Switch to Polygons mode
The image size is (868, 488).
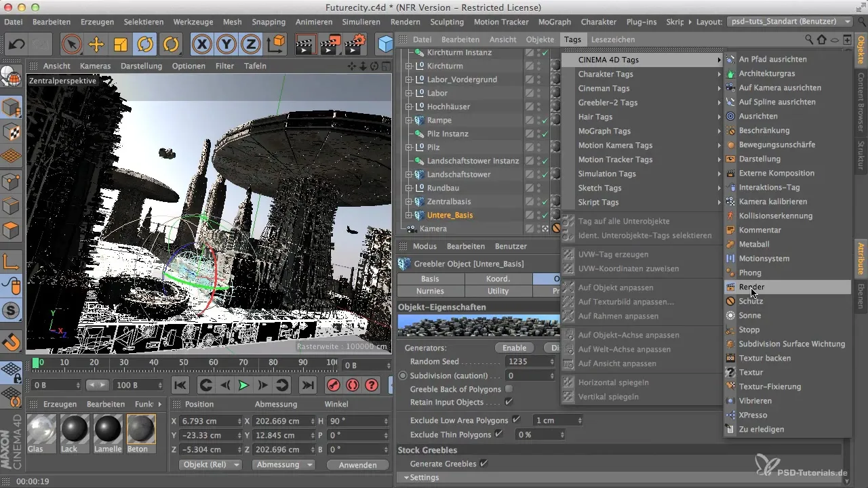click(x=12, y=230)
